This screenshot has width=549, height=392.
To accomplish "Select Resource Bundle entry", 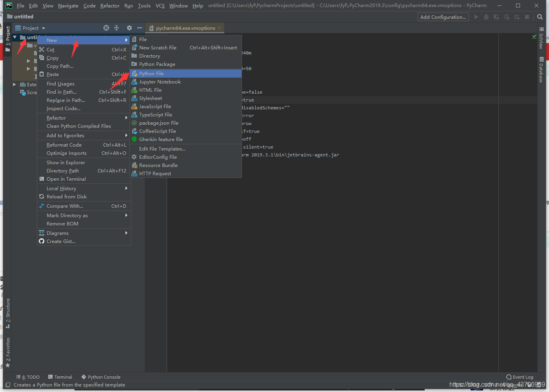I will [185, 165].
